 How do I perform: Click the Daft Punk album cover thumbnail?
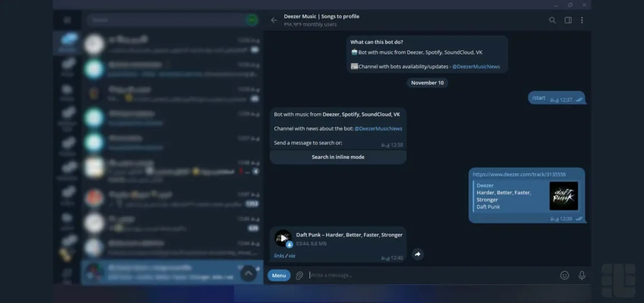563,195
